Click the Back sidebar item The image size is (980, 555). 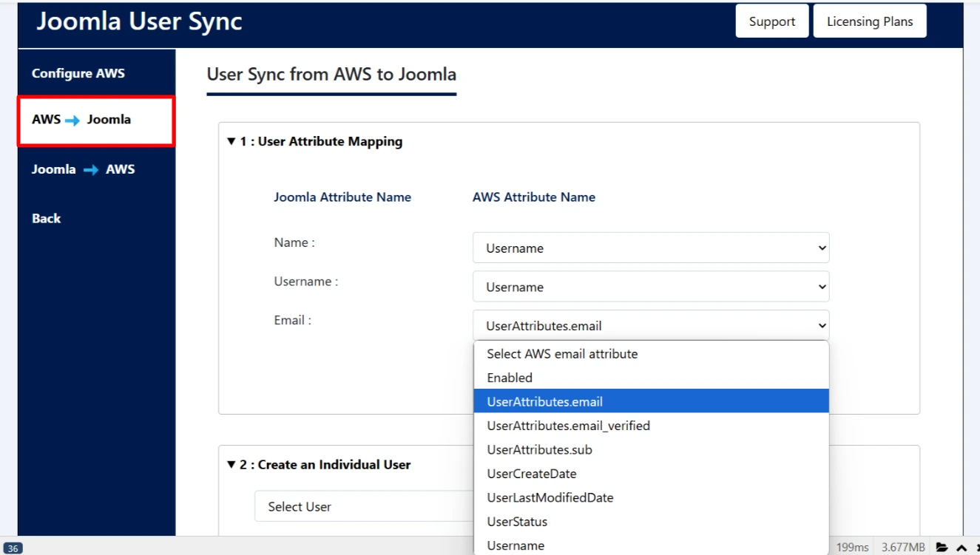pos(46,218)
